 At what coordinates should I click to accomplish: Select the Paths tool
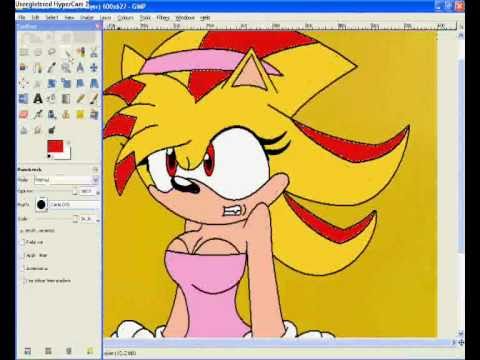coord(38,68)
